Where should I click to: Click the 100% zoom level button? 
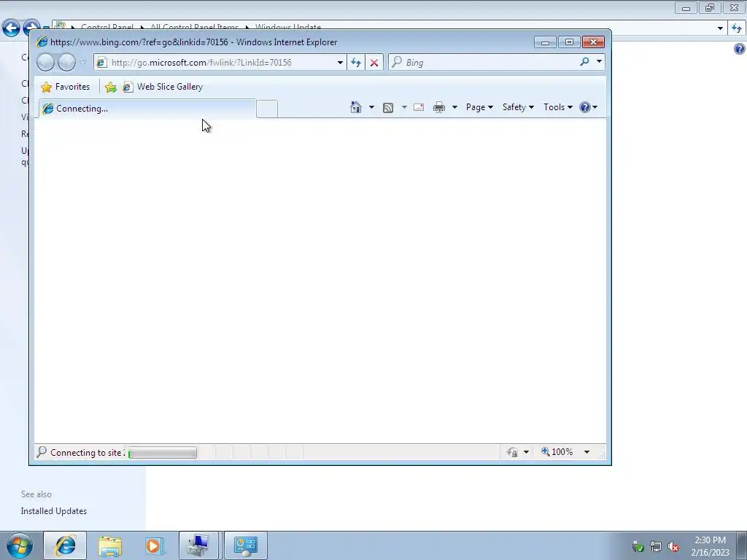coord(557,452)
